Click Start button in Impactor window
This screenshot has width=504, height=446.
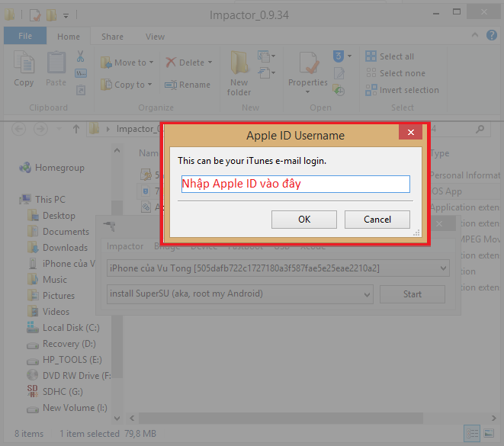coord(413,294)
